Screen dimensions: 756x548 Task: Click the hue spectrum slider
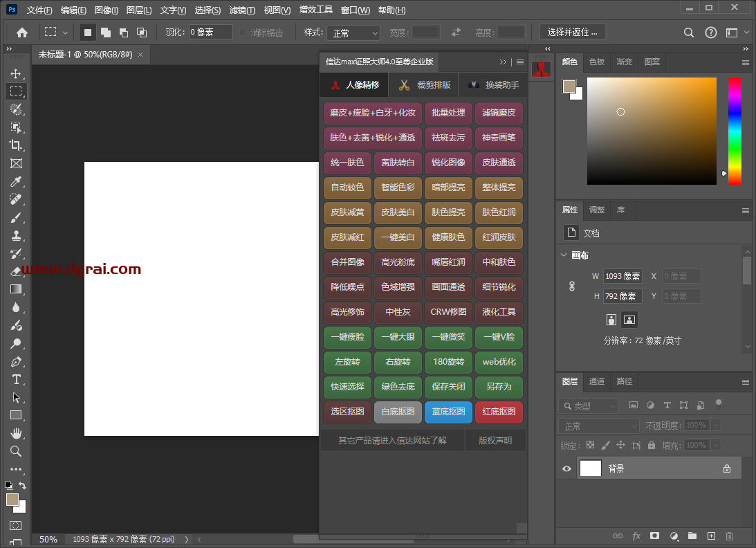[735, 131]
